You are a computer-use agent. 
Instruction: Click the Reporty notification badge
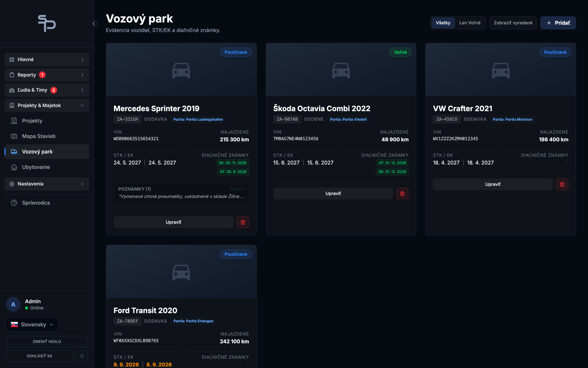pyautogui.click(x=42, y=75)
